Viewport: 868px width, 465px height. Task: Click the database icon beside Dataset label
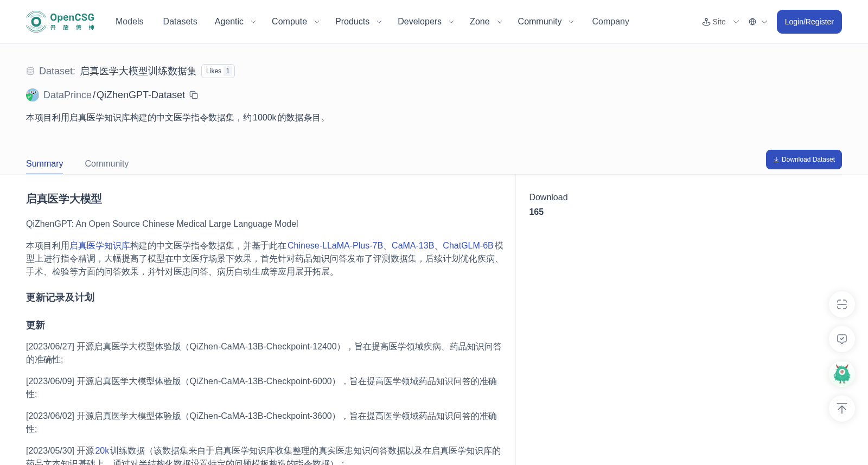click(x=30, y=71)
